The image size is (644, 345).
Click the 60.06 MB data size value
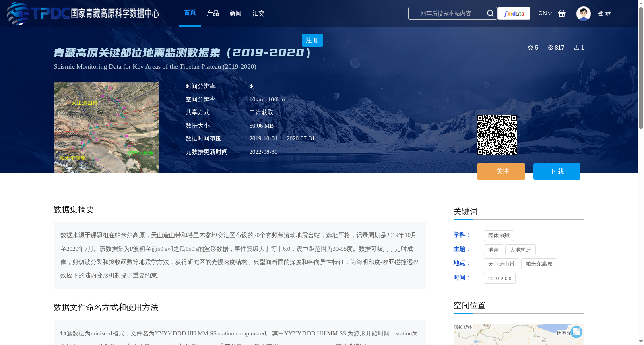(262, 126)
